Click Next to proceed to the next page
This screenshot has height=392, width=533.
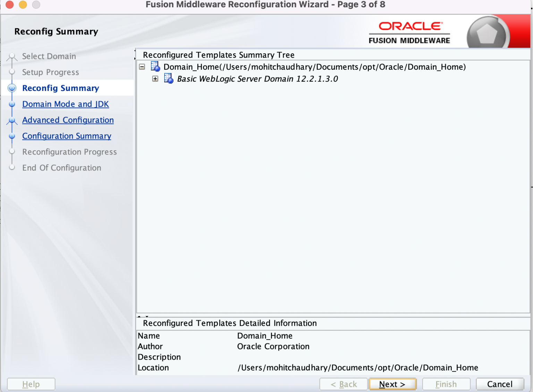click(392, 384)
